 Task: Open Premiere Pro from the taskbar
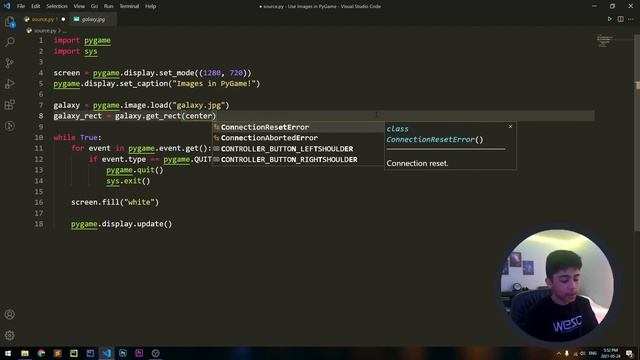(x=139, y=353)
